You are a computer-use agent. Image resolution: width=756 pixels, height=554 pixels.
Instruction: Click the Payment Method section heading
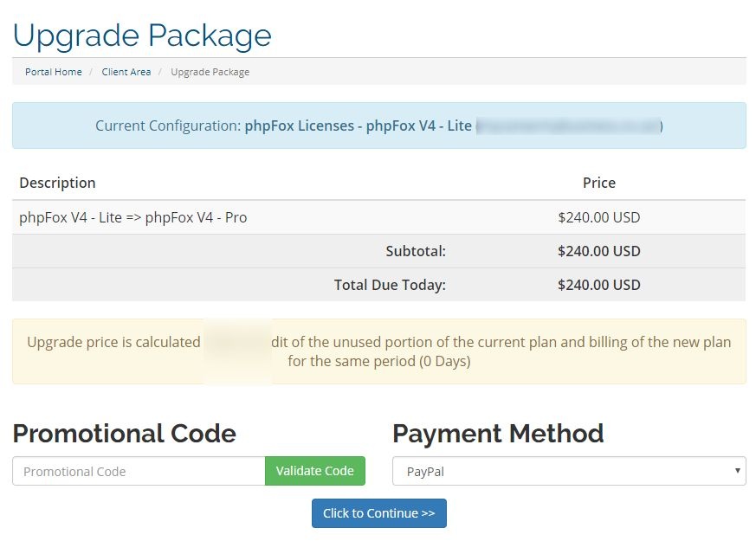(x=498, y=433)
